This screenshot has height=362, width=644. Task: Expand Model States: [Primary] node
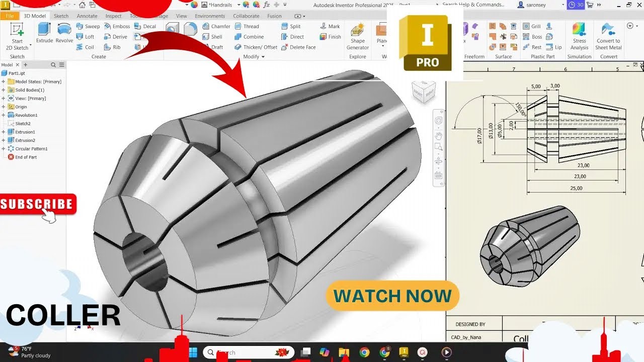4,81
